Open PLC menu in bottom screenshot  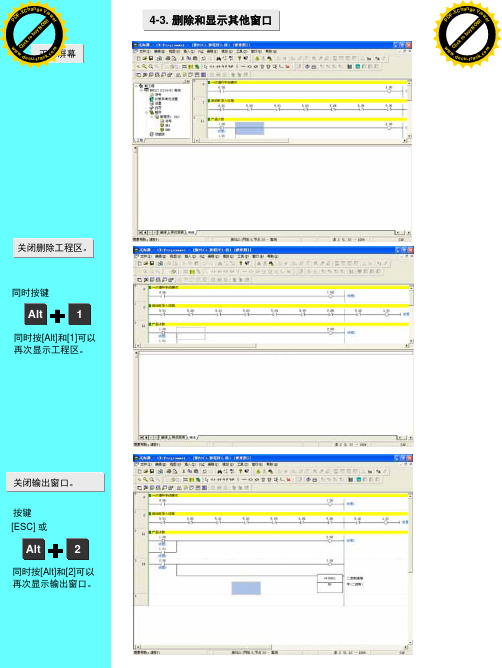pos(202,464)
